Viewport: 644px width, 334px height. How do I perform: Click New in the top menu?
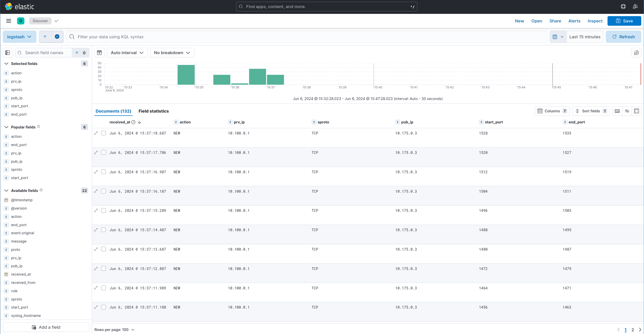click(x=519, y=21)
